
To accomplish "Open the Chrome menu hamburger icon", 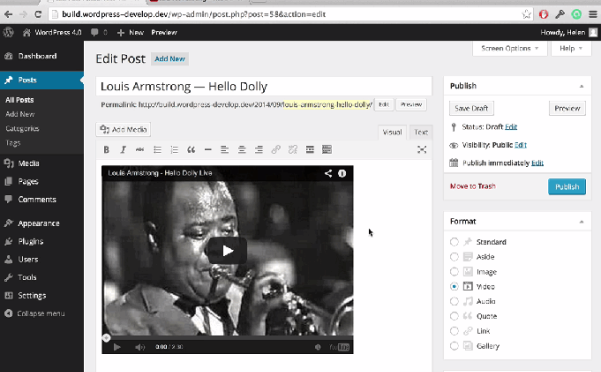I will [x=593, y=15].
